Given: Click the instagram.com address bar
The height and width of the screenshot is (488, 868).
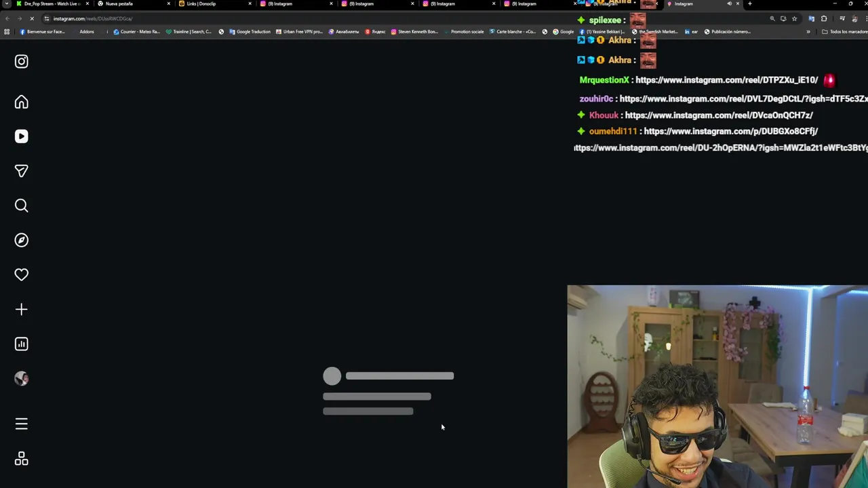Looking at the screenshot, I should click(x=407, y=18).
